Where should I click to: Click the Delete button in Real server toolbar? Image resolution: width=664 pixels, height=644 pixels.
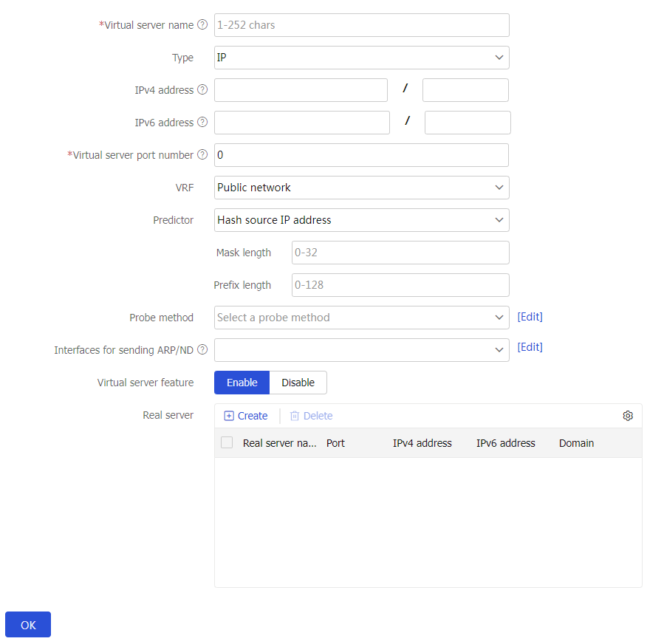pos(311,416)
